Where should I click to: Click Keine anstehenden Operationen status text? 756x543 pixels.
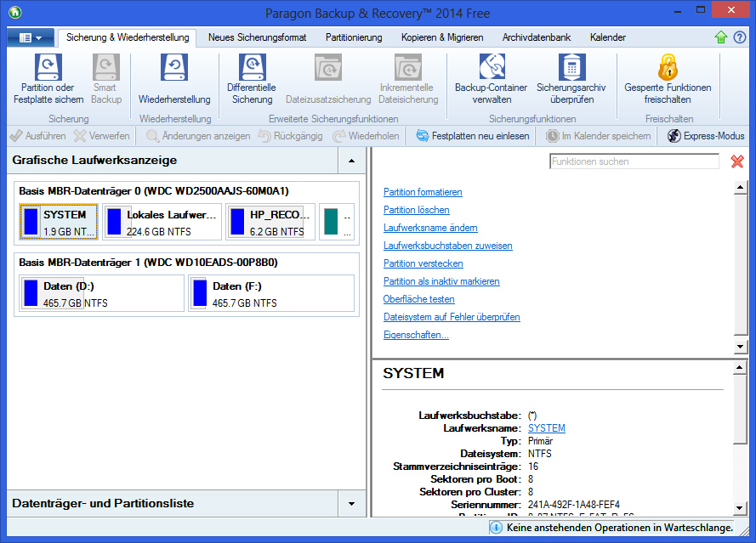(620, 528)
